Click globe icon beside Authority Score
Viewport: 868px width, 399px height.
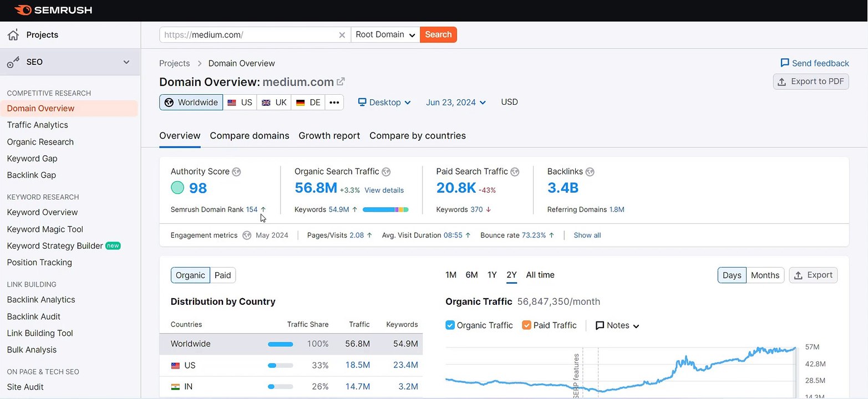click(237, 172)
